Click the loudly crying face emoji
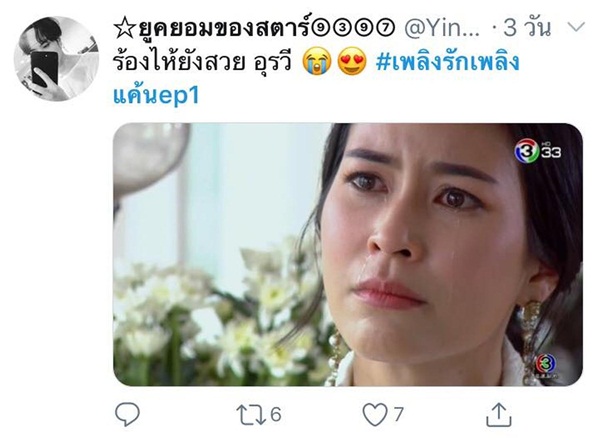This screenshot has width=600, height=440. tap(317, 62)
